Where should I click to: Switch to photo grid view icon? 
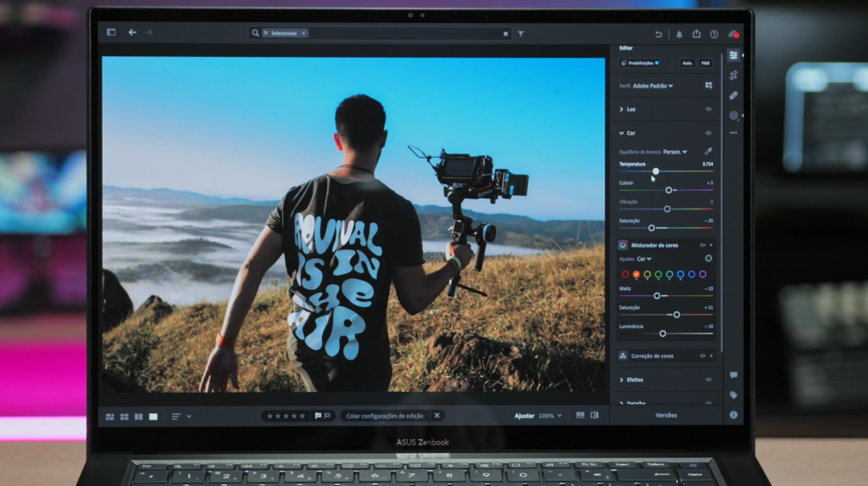click(109, 416)
